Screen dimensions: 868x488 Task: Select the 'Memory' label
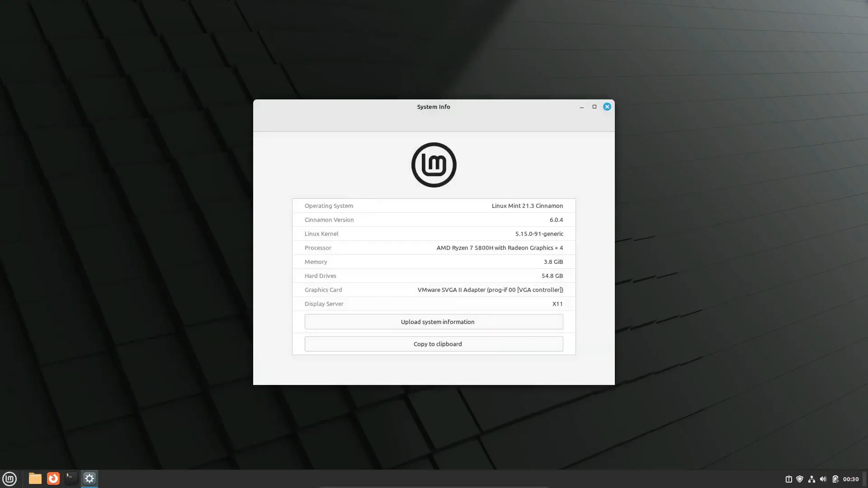pyautogui.click(x=316, y=262)
